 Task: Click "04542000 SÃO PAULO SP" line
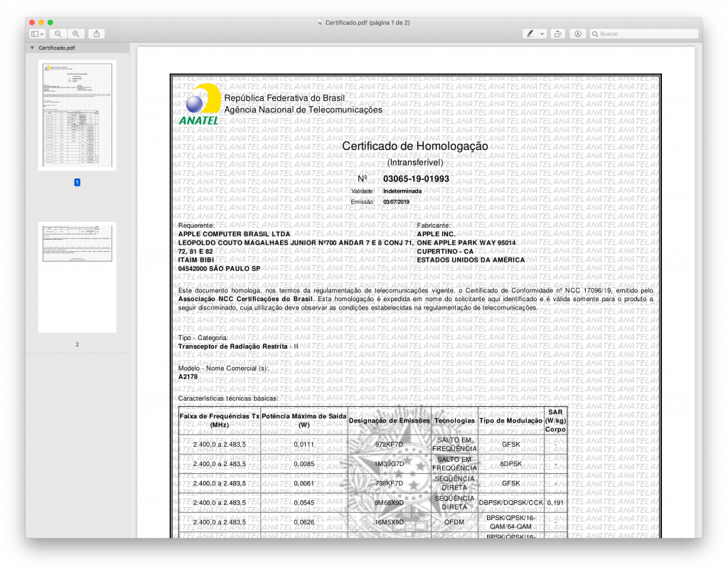click(x=219, y=269)
